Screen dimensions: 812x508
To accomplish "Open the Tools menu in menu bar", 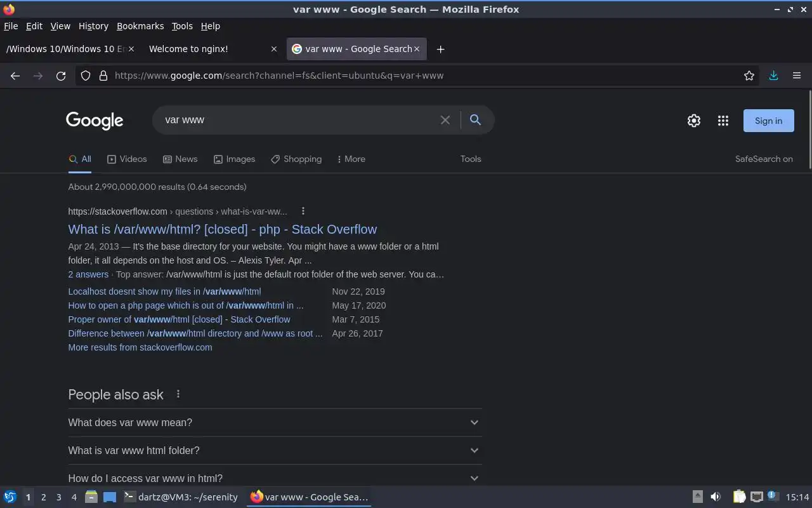I will tap(182, 26).
